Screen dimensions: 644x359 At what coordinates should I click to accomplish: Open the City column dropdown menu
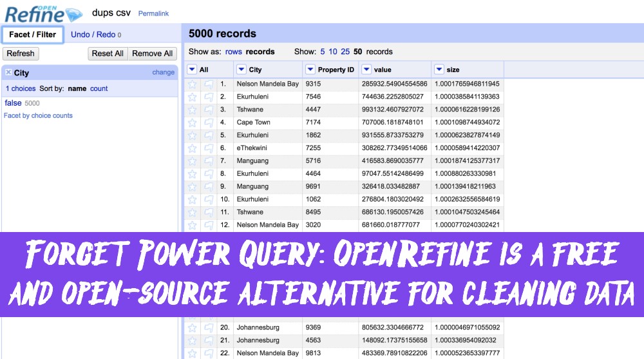coord(241,70)
